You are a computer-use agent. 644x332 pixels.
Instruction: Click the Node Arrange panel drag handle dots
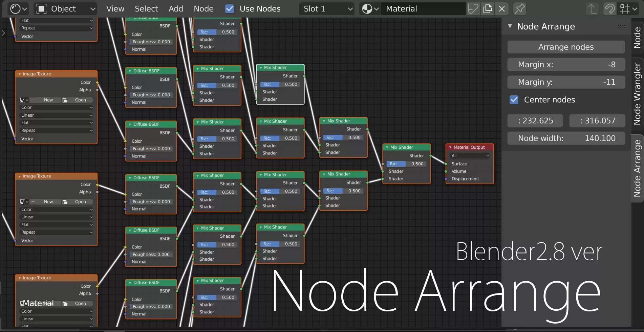tap(621, 26)
